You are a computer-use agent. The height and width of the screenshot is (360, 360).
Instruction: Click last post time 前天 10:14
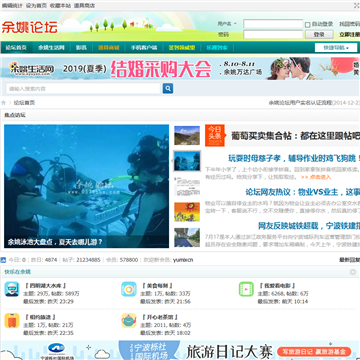point(295,302)
